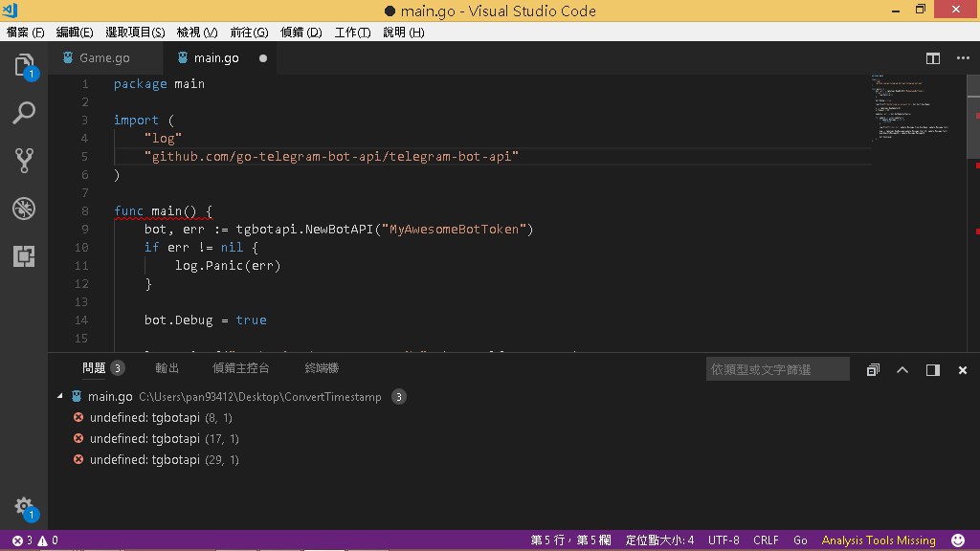Click the VS Code logo in title bar
The image size is (980, 551).
click(11, 10)
